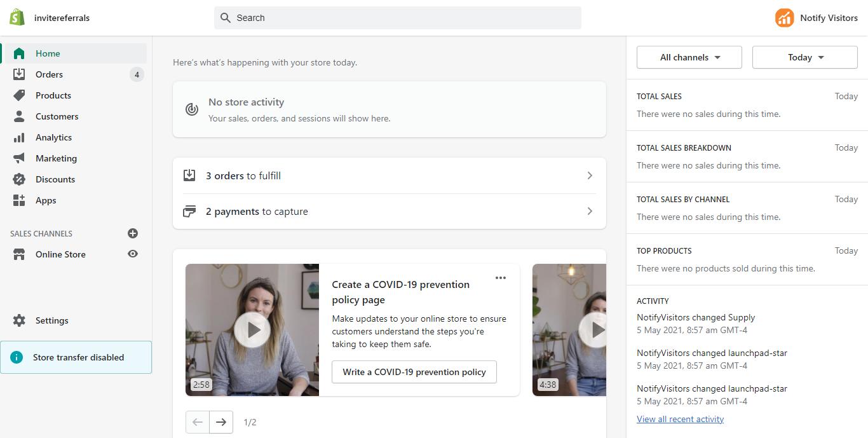Click the Apps grid icon
Image resolution: width=868 pixels, height=438 pixels.
[19, 200]
